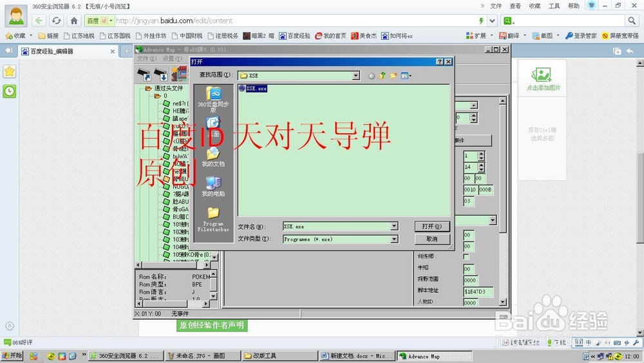
Task: Open the 江苏地税 bookmark
Action: (x=79, y=36)
